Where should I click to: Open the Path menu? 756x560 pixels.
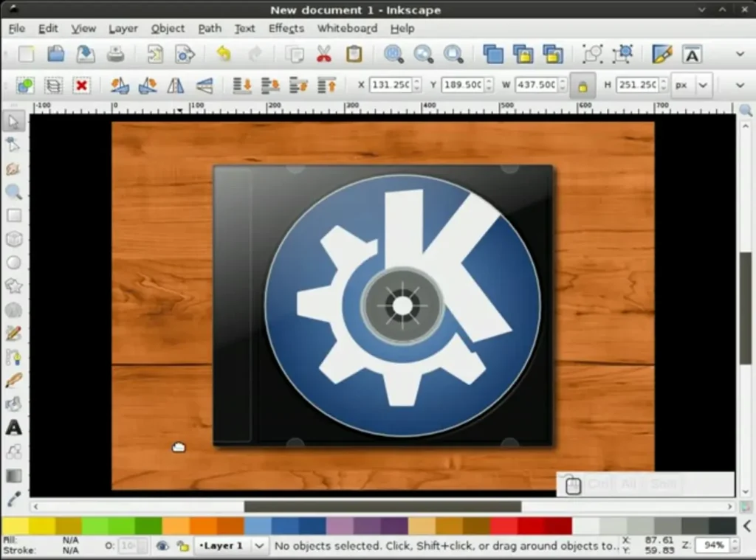[210, 29]
